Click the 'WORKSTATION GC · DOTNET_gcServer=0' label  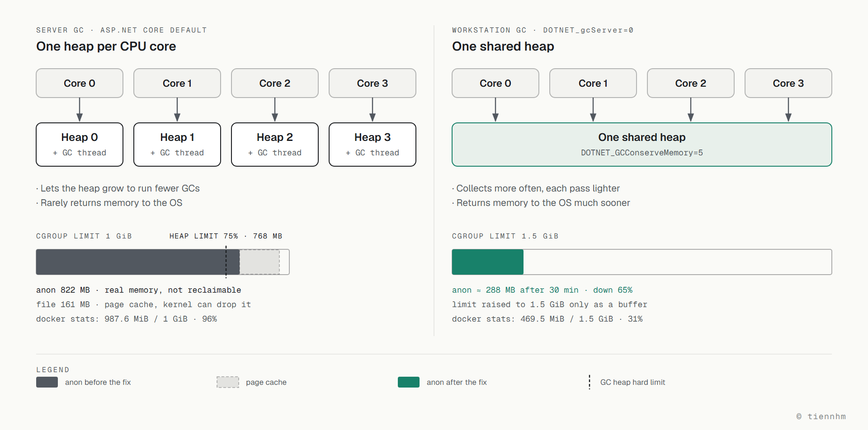542,30
